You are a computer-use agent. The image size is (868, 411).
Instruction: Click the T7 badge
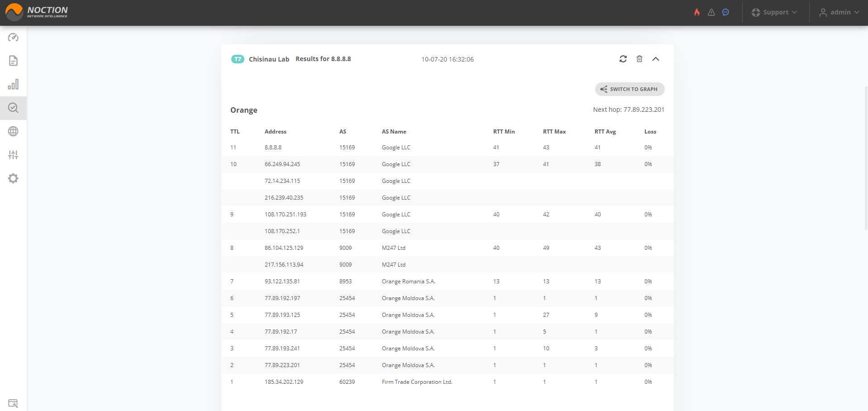(238, 59)
